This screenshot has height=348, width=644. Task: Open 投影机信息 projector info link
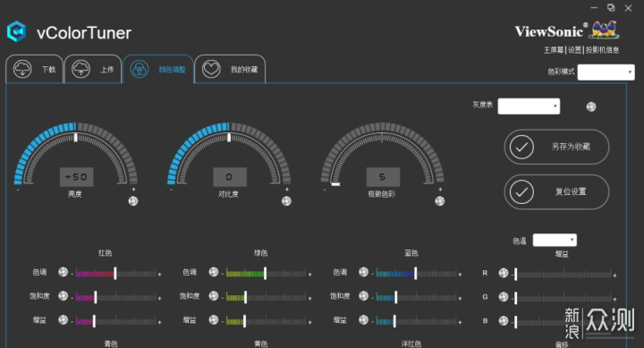point(602,50)
